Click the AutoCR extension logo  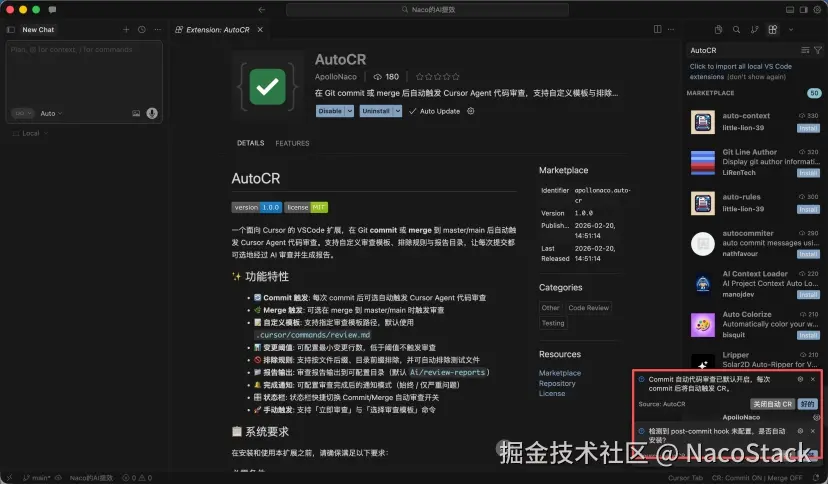268,86
